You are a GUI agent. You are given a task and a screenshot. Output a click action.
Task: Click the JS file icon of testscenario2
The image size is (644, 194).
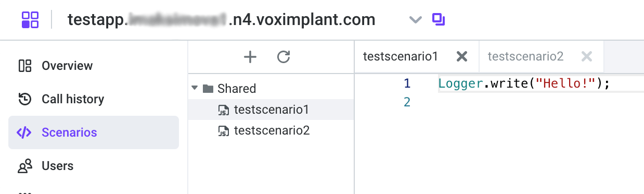[x=224, y=131]
